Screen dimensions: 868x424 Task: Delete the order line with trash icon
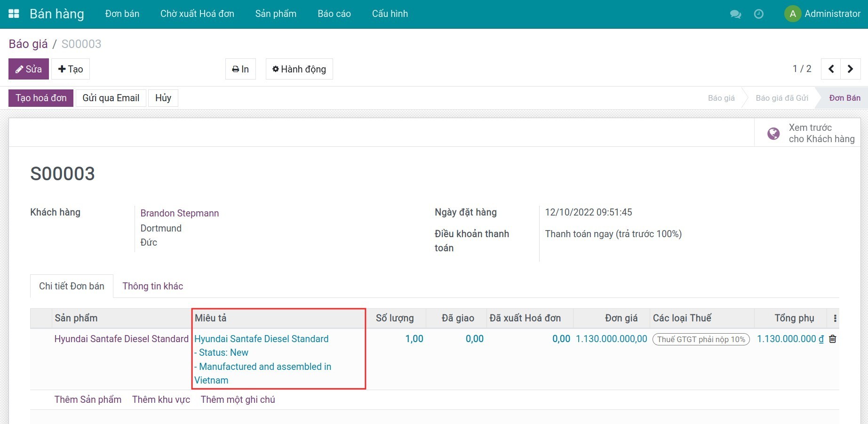coord(832,339)
